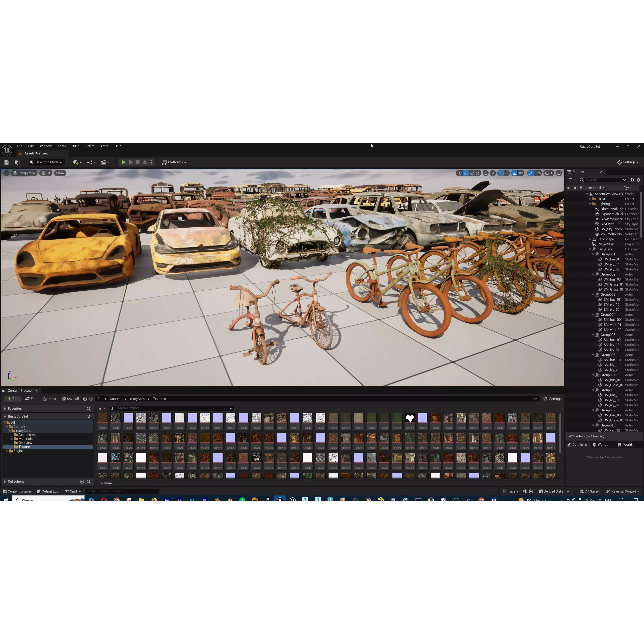Open the Cinematics clapperboard dropdown

click(105, 162)
